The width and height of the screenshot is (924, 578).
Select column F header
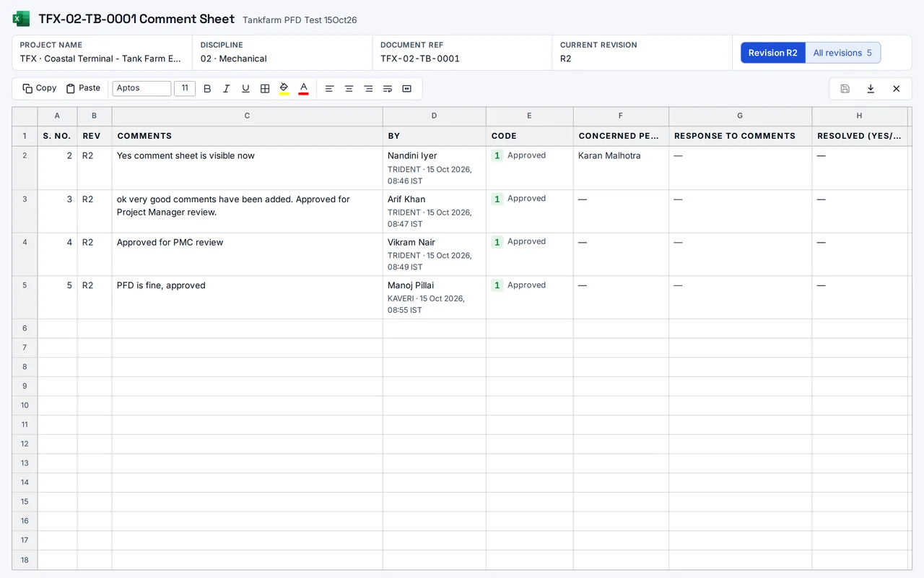coord(621,116)
